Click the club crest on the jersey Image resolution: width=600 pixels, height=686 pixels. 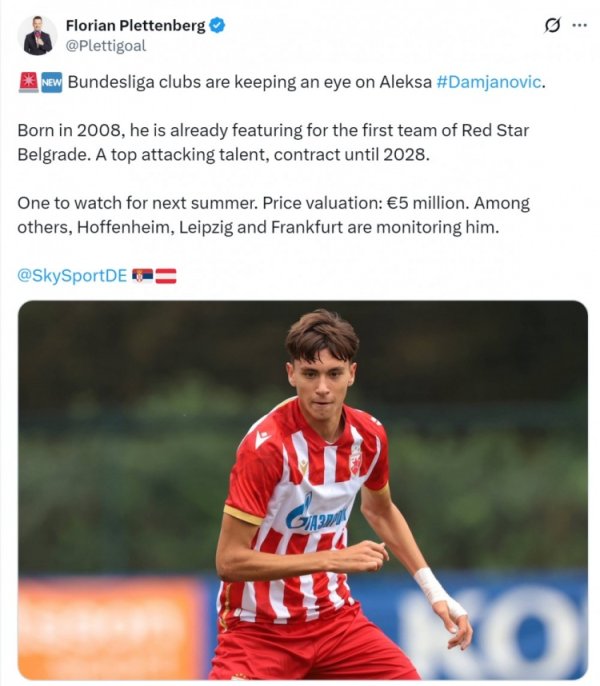tap(354, 459)
